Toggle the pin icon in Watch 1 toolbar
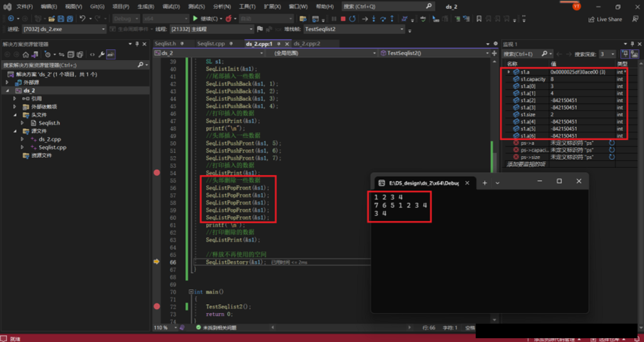 pos(625,54)
